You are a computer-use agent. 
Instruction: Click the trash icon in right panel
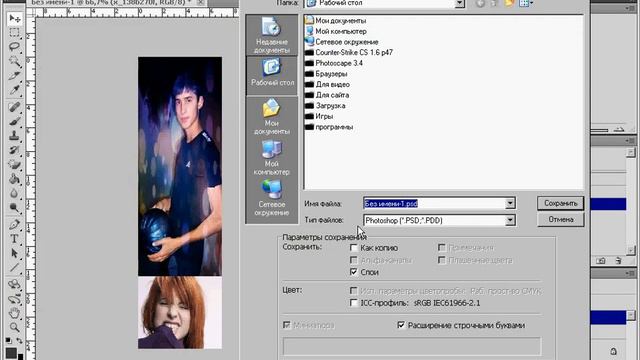(x=618, y=260)
